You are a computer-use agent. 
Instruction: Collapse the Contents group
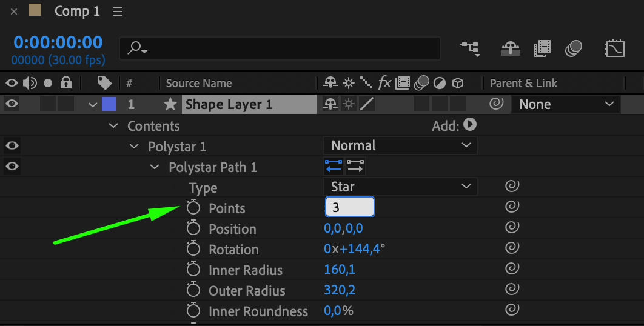click(x=113, y=126)
